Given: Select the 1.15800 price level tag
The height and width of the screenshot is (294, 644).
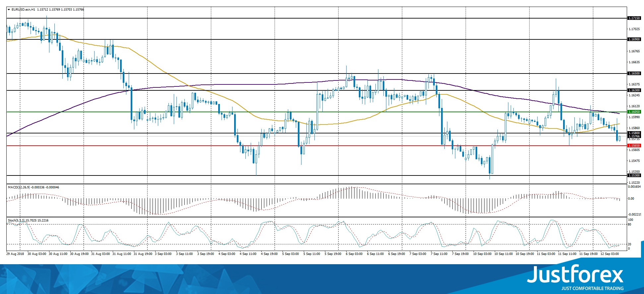Looking at the screenshot, I should pyautogui.click(x=634, y=133).
